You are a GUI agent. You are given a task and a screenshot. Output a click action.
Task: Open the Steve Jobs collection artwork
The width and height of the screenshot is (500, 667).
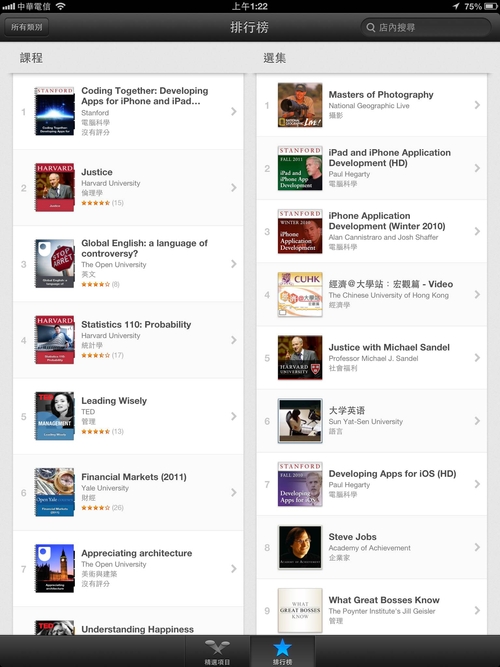[300, 547]
